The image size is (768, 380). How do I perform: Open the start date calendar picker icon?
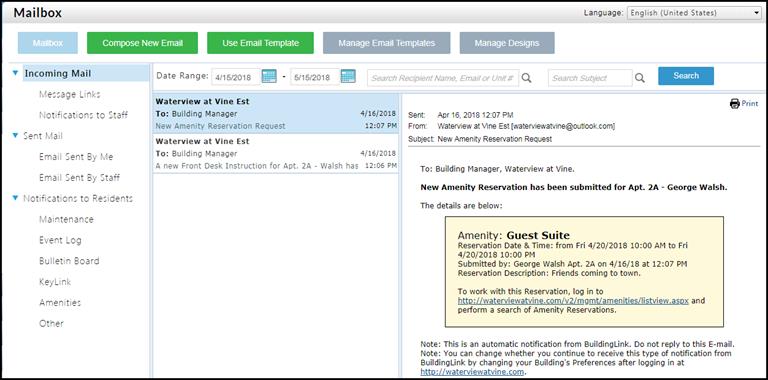click(x=269, y=76)
